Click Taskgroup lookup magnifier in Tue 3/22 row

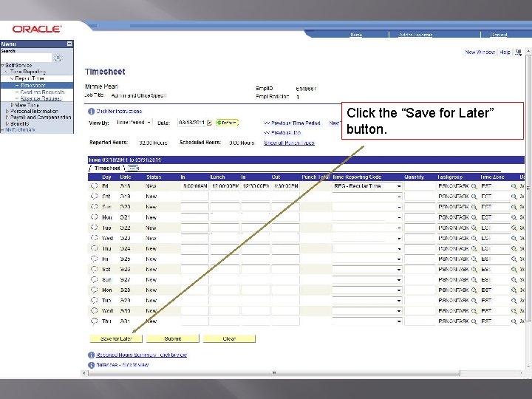pyautogui.click(x=474, y=228)
